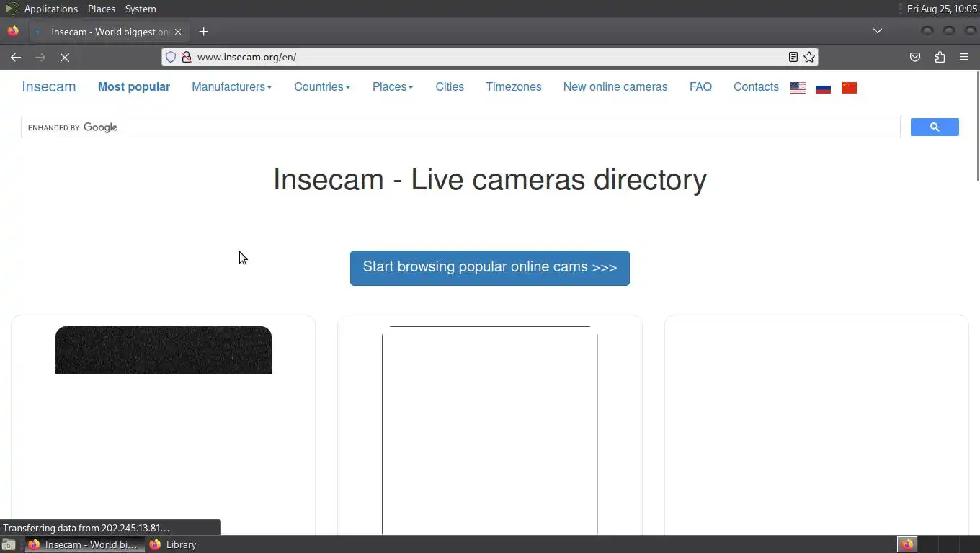The height and width of the screenshot is (553, 980).
Task: Open the tracking protection shield icon
Action: 171,57
